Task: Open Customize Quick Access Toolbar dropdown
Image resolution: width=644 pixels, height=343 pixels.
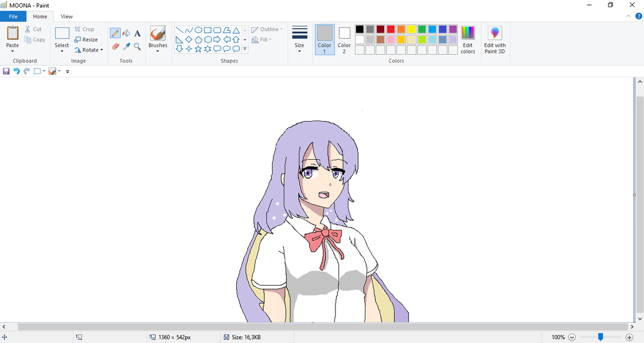Action: (x=68, y=71)
